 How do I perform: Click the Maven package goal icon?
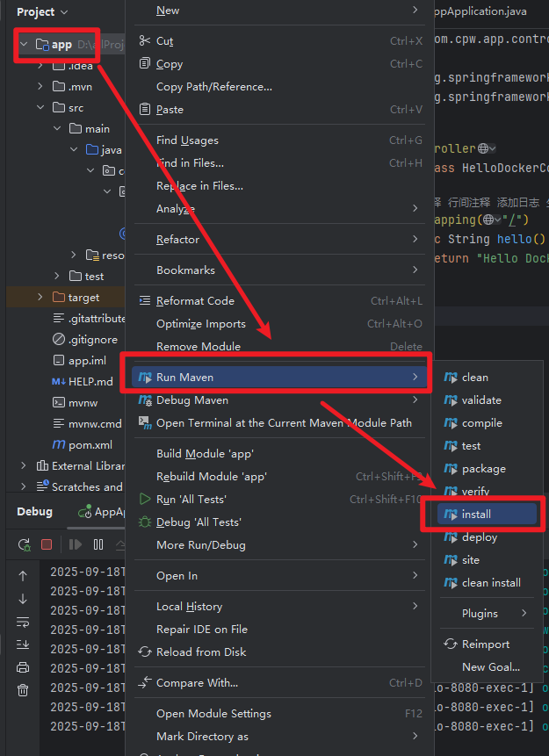click(450, 468)
